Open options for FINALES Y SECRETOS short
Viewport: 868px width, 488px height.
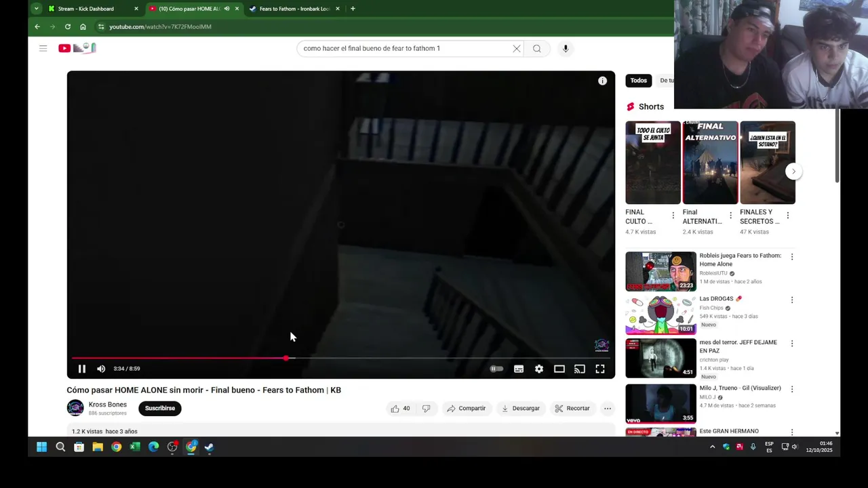(787, 216)
